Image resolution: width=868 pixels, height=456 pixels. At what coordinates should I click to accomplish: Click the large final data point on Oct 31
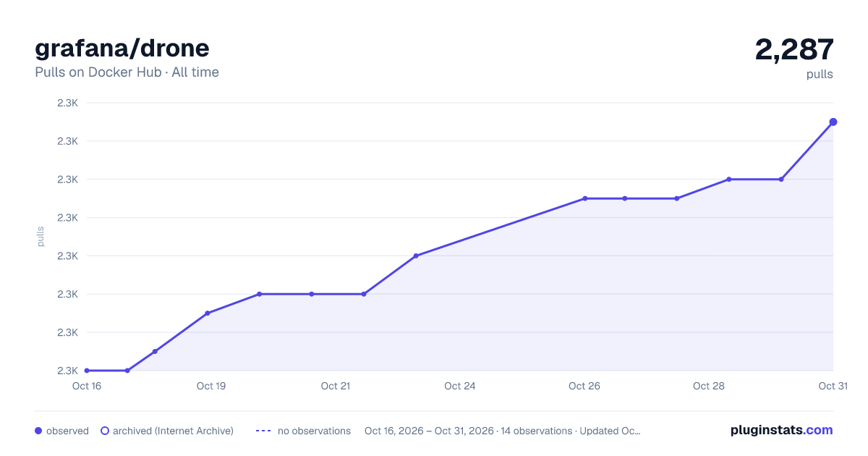coord(833,122)
